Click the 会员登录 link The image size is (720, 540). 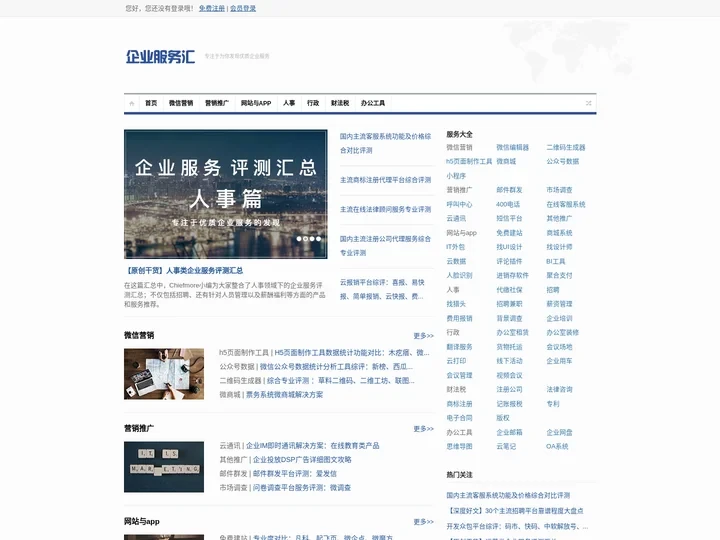point(243,8)
